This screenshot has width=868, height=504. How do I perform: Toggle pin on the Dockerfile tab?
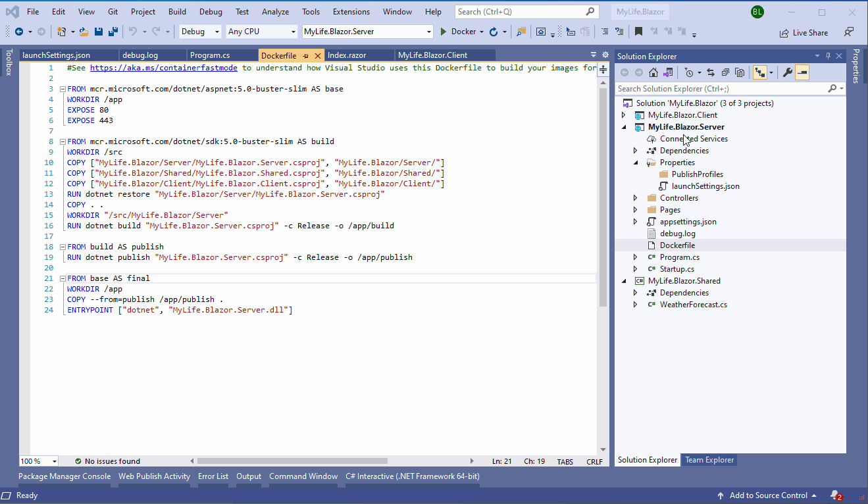(x=306, y=56)
